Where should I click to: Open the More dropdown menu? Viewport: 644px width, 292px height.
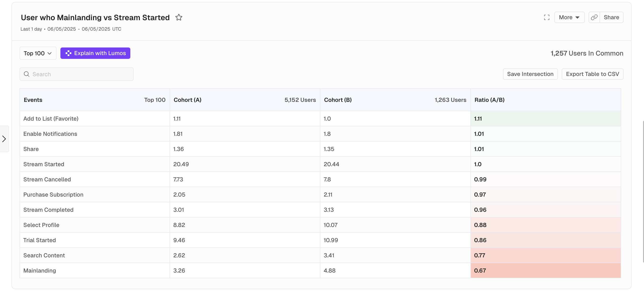(x=569, y=18)
